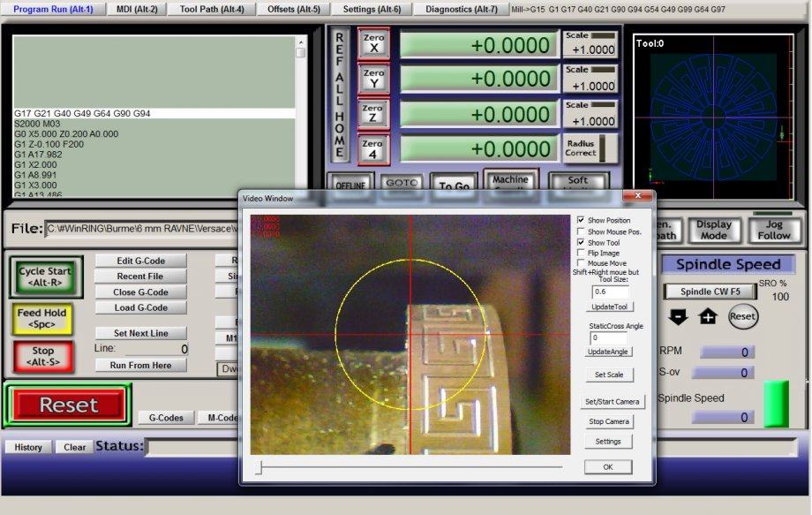Open the Tool Path (Alt-4) tab
The image size is (812, 515).
[x=212, y=9]
